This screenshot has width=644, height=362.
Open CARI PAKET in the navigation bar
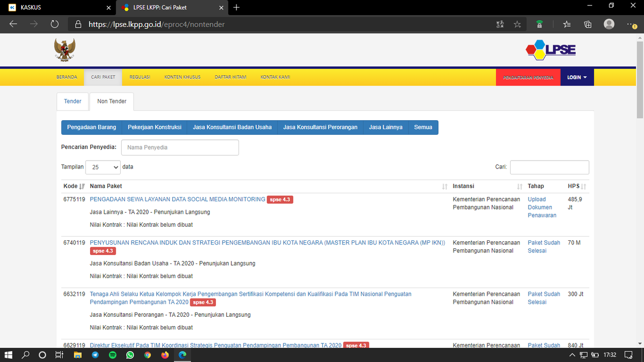point(103,77)
